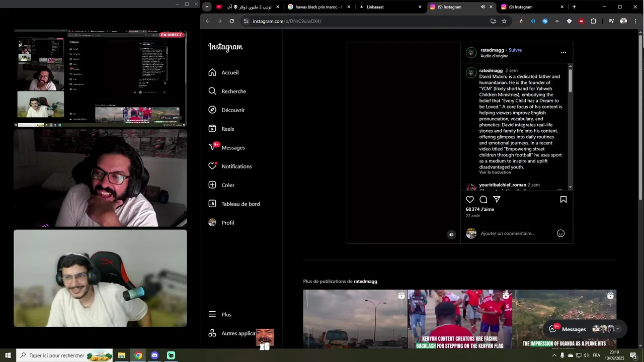Screen dimensions: 644x362
Task: Share the post with paper plane icon
Action: click(497, 200)
